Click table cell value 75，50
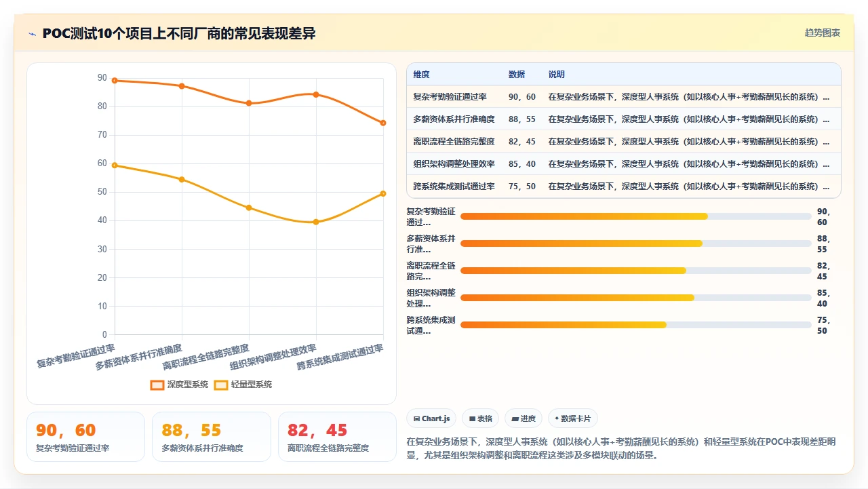Viewport: 868px width, 489px height. click(522, 187)
